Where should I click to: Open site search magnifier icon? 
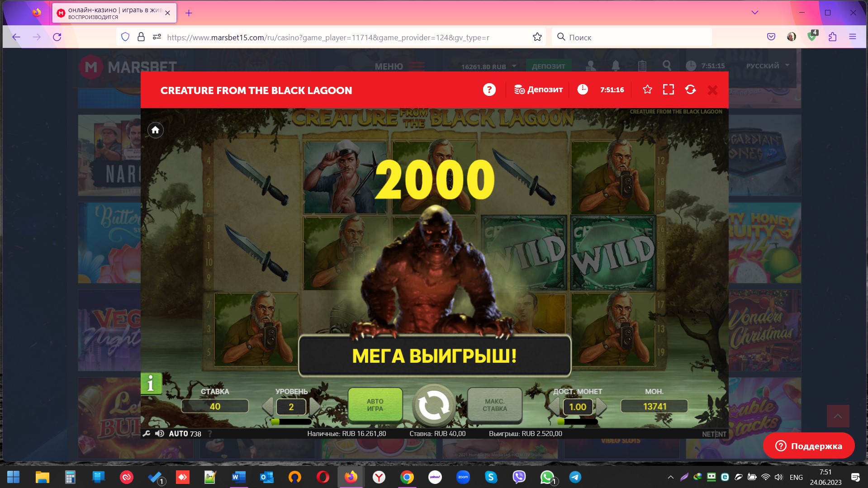[667, 66]
